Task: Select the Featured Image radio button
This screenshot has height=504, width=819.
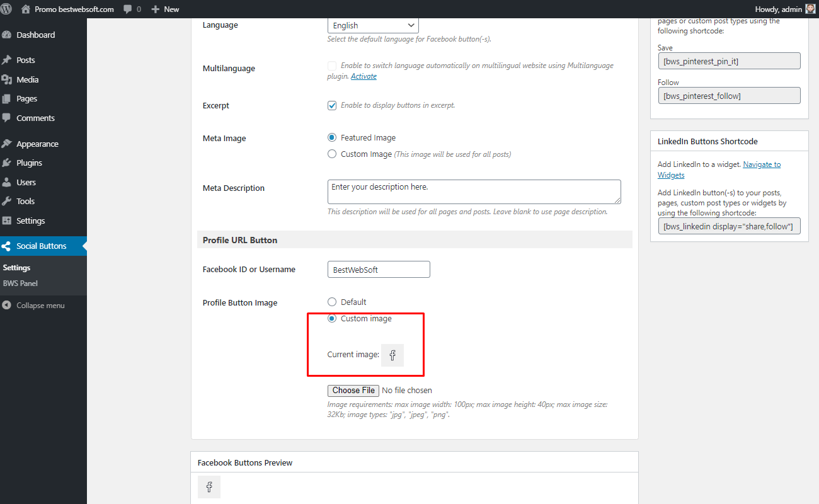Action: point(332,137)
